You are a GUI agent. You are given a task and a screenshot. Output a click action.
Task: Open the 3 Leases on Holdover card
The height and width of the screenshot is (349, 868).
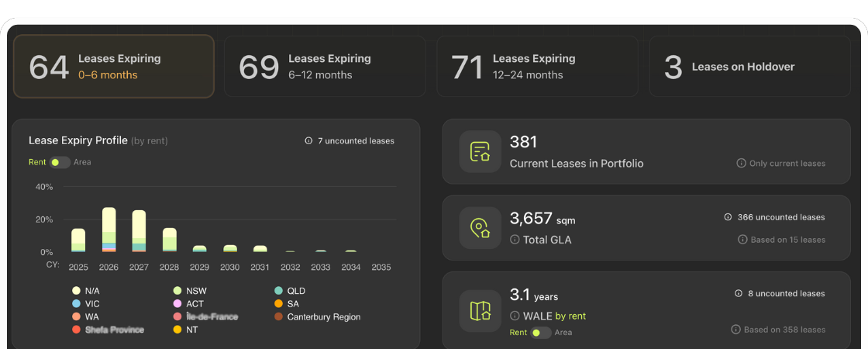pos(749,67)
